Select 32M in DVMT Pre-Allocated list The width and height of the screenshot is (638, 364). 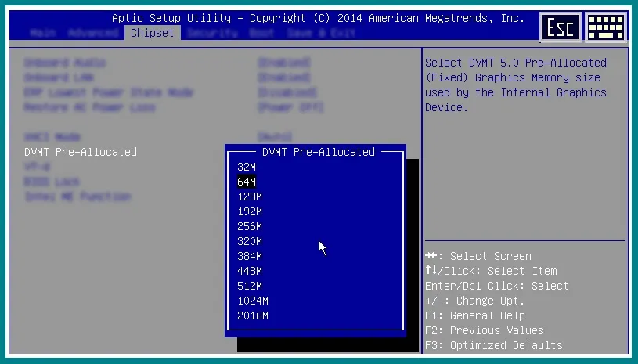247,167
